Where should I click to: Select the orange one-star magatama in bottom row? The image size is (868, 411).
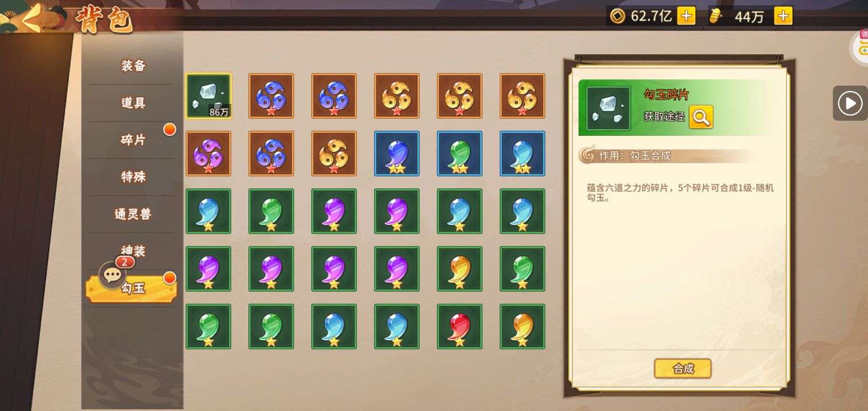(x=523, y=327)
